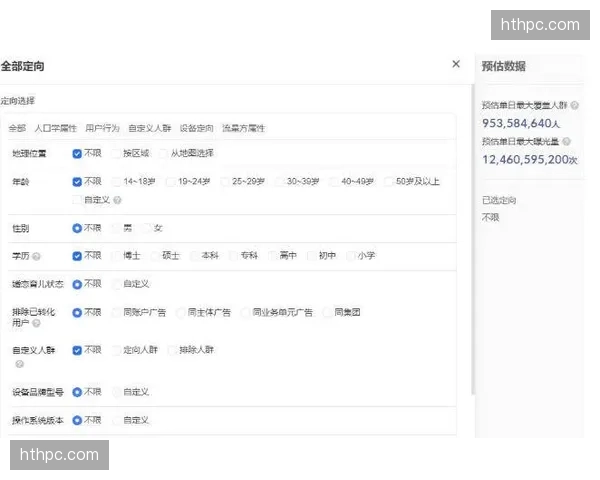Select age range 40~49岁
This screenshot has width=600, height=480.
[x=334, y=181]
